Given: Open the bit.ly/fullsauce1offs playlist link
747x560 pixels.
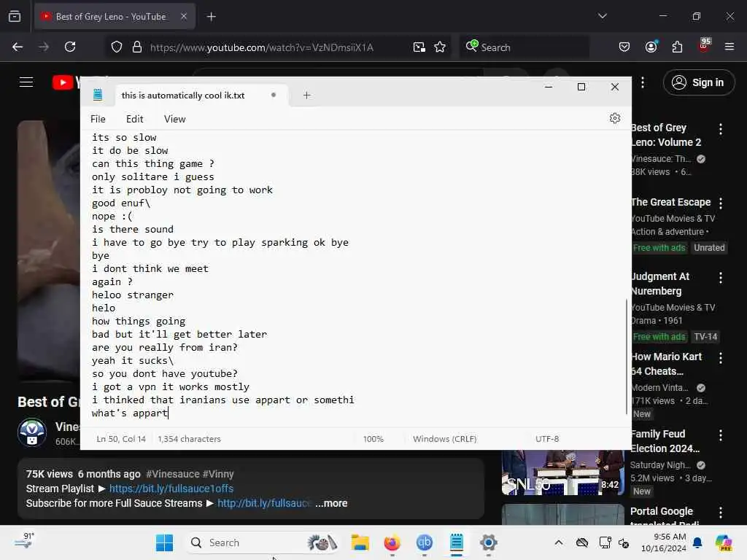Looking at the screenshot, I should pos(171,489).
